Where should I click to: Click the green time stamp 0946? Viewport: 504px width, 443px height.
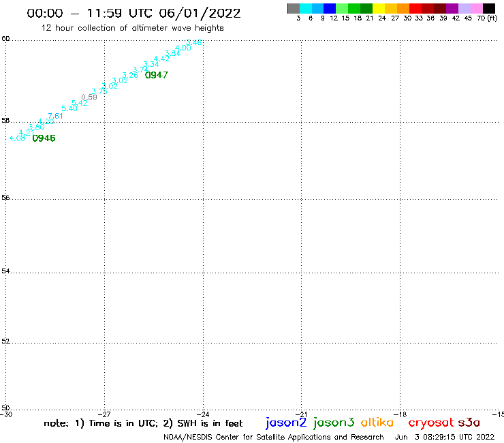[x=44, y=138]
